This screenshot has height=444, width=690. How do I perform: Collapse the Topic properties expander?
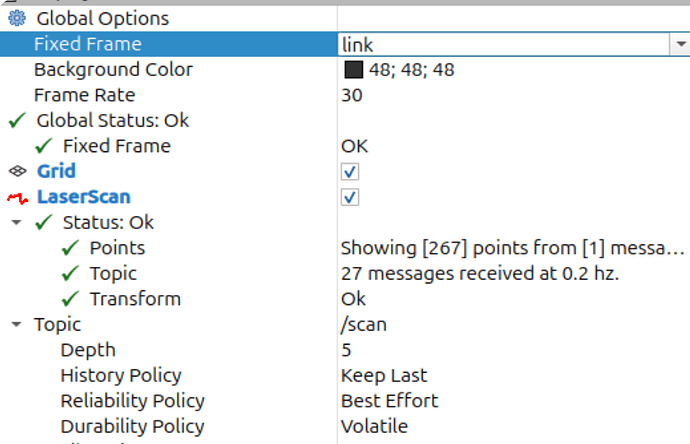[x=16, y=325]
